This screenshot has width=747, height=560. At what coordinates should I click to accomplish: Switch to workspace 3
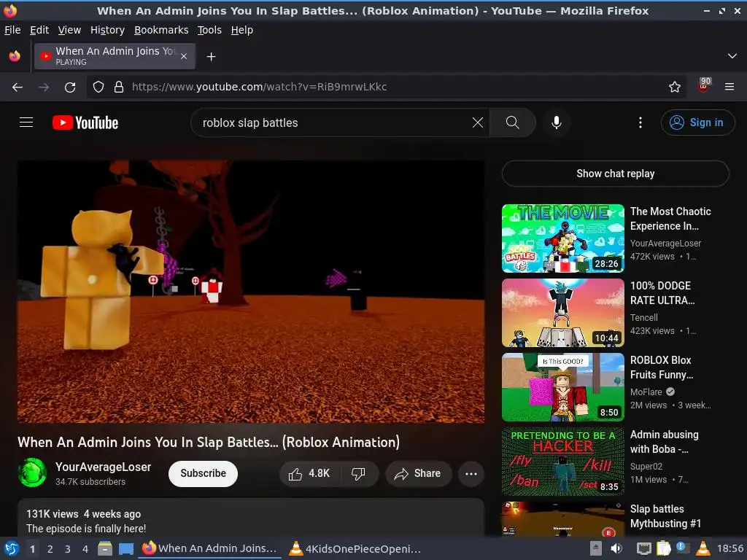pyautogui.click(x=68, y=549)
